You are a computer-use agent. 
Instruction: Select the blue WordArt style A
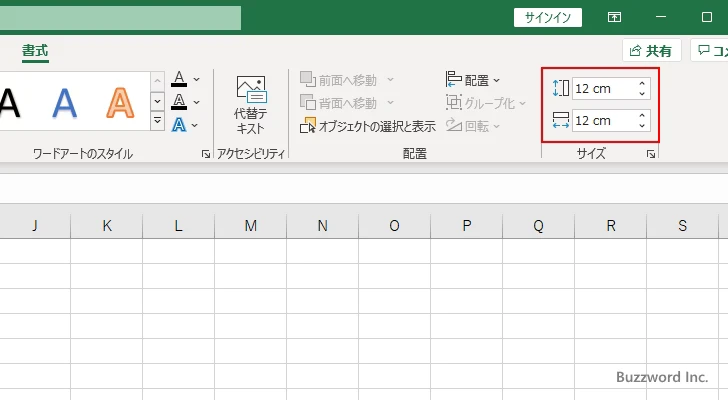(64, 103)
